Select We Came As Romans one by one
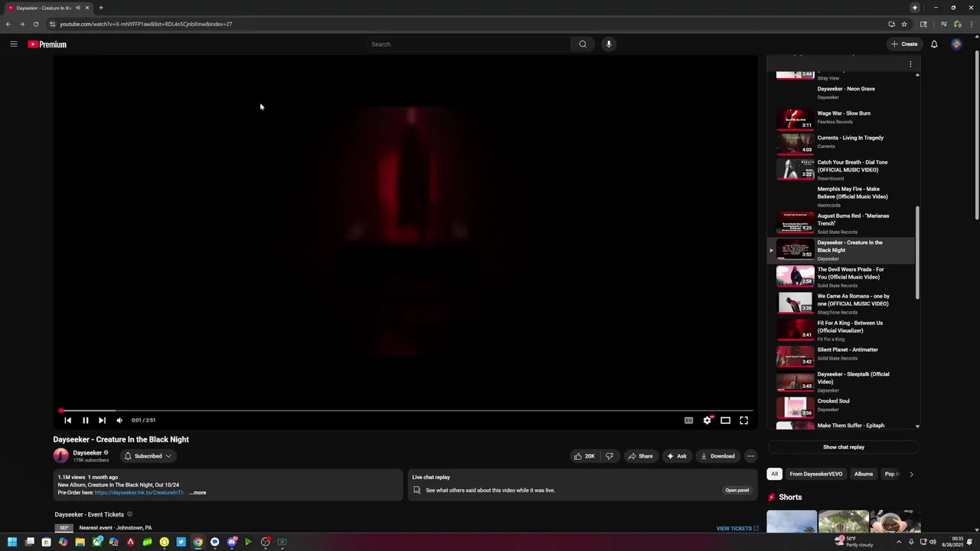The width and height of the screenshot is (980, 551). click(841, 304)
